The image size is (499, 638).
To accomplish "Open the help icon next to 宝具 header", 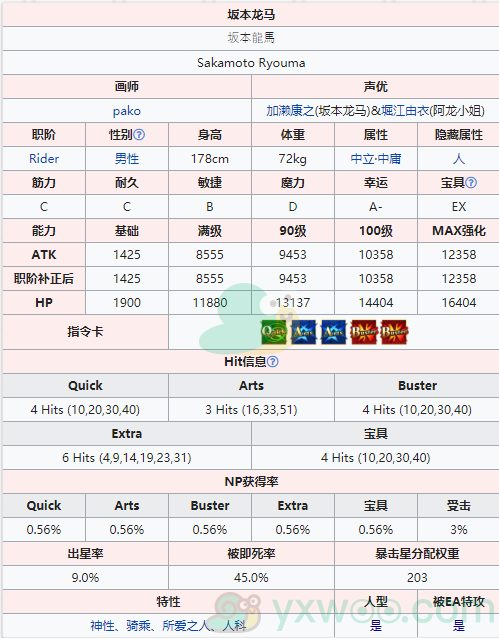I will point(471,183).
